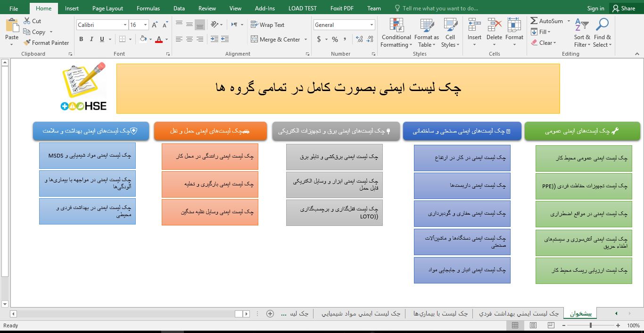The width and height of the screenshot is (644, 333).
Task: Expand the Number dialog launcher
Action: coord(373,54)
